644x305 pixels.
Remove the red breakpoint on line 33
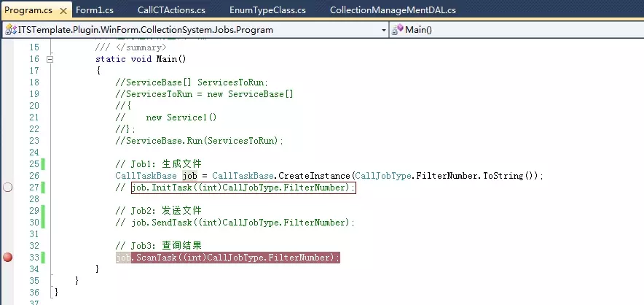[8, 258]
